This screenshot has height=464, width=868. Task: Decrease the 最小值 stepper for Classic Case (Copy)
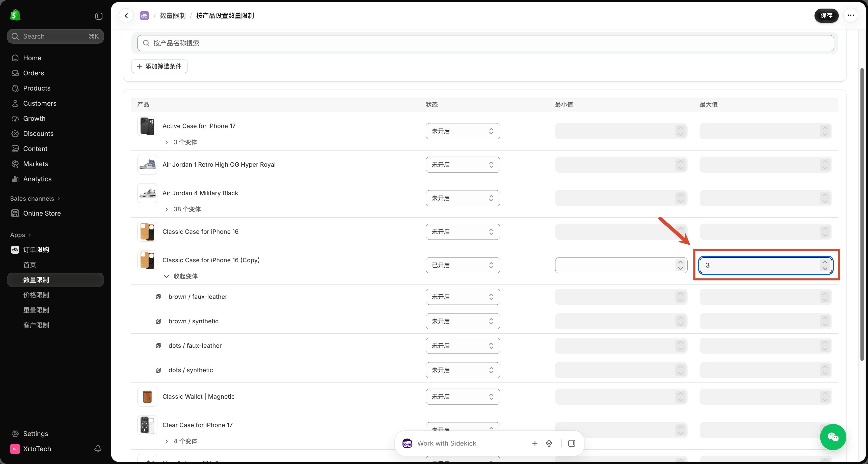[x=680, y=268]
